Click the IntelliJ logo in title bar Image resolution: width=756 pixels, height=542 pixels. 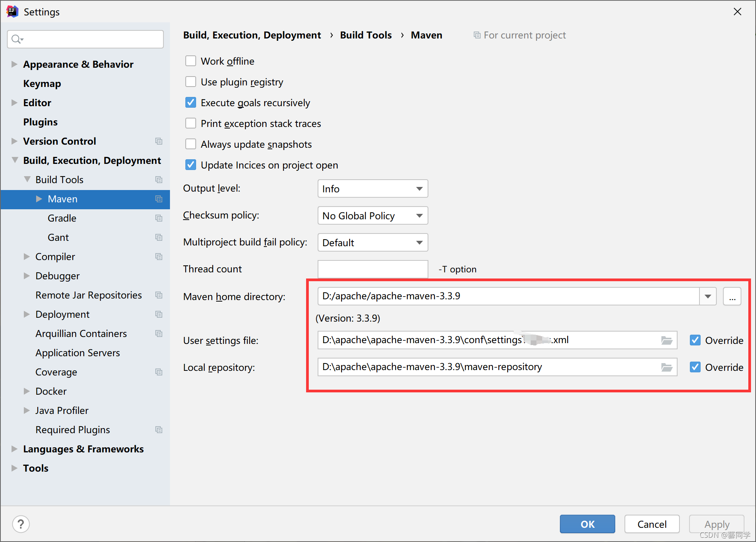click(12, 12)
